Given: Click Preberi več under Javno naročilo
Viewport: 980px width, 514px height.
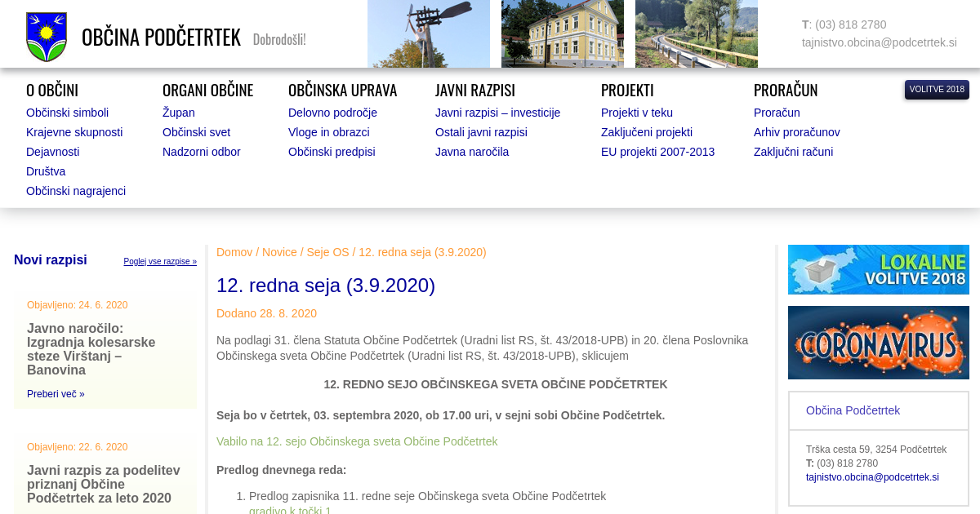Looking at the screenshot, I should click(x=56, y=394).
